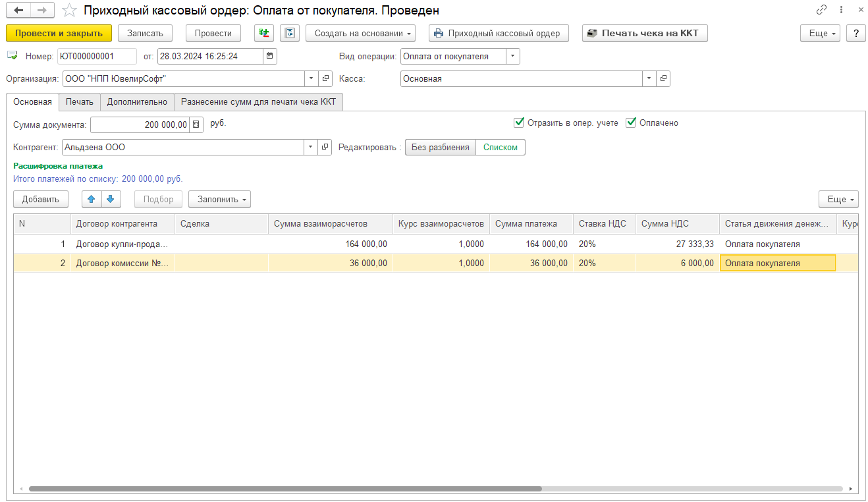This screenshot has height=502, width=868.
Task: Click the posted document status icon near Номер
Action: [13, 56]
